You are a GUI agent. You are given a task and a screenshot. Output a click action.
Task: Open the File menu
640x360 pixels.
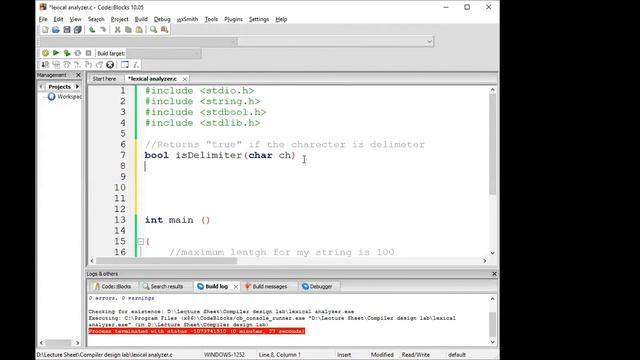(x=43, y=19)
